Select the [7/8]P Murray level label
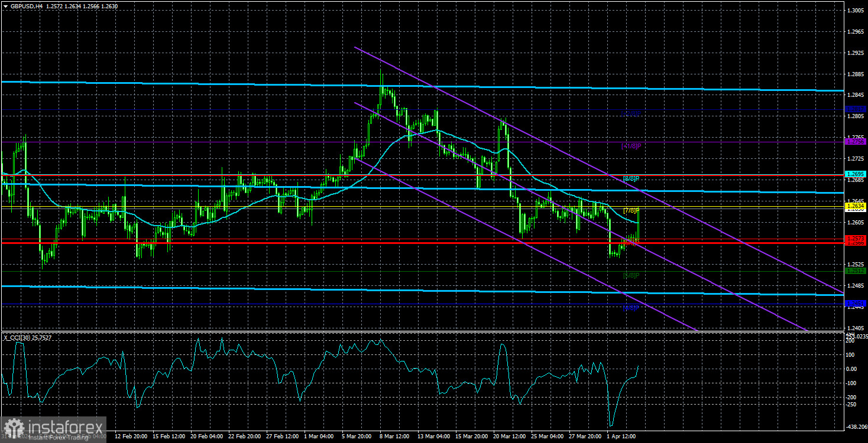The height and width of the screenshot is (443, 868). [x=631, y=210]
